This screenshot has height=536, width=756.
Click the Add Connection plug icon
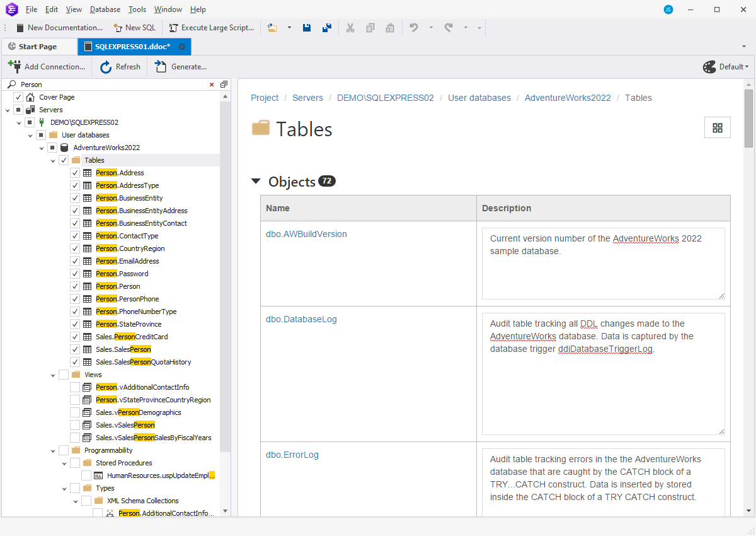click(x=14, y=67)
